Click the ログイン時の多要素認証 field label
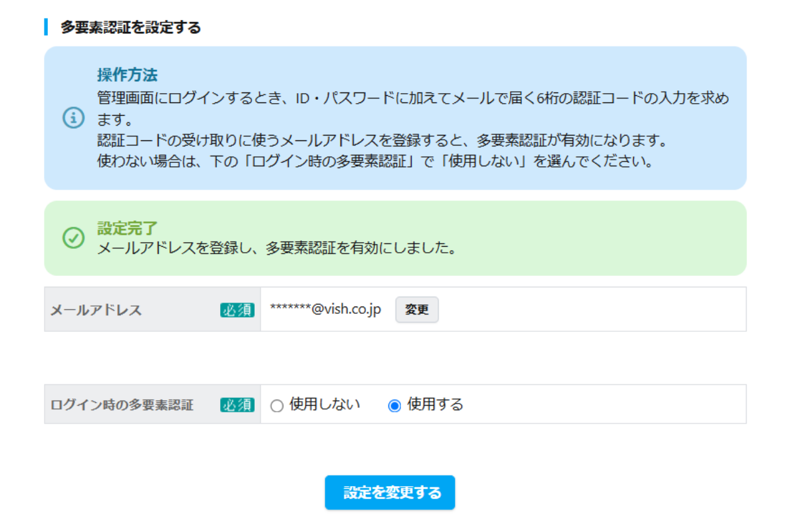The image size is (798, 532). 122,405
